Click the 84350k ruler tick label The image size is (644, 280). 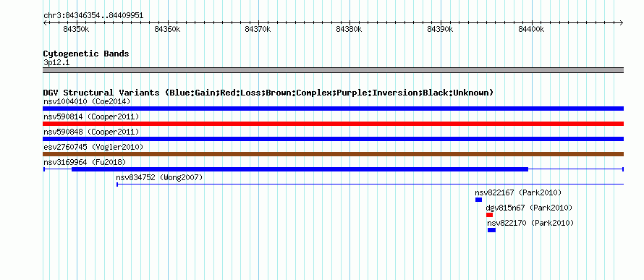[x=77, y=29]
